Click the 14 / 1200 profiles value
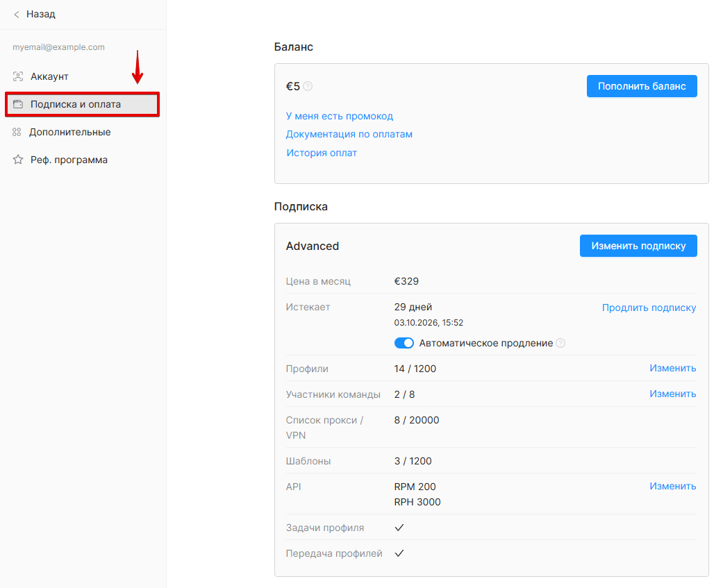 pos(415,369)
